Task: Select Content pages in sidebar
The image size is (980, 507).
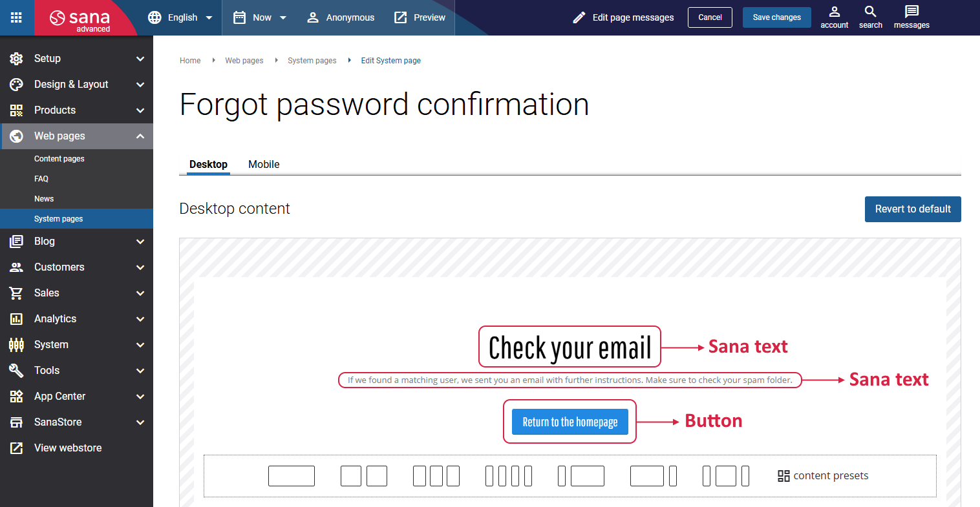Action: pyautogui.click(x=59, y=159)
